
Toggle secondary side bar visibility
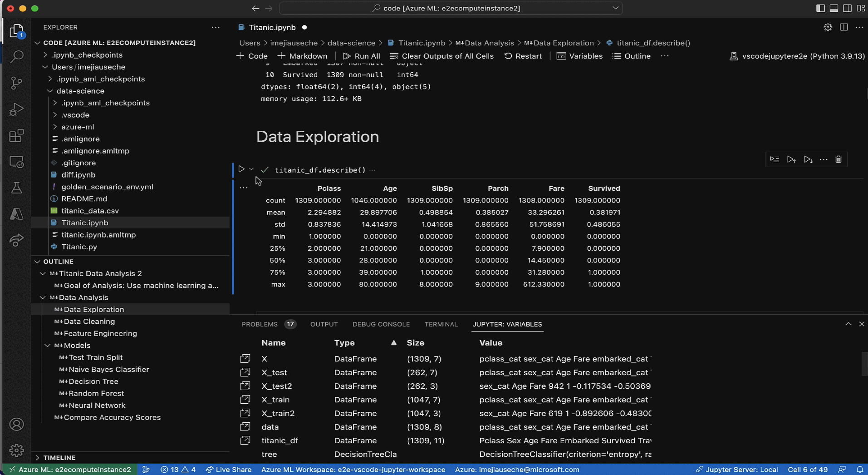[847, 8]
